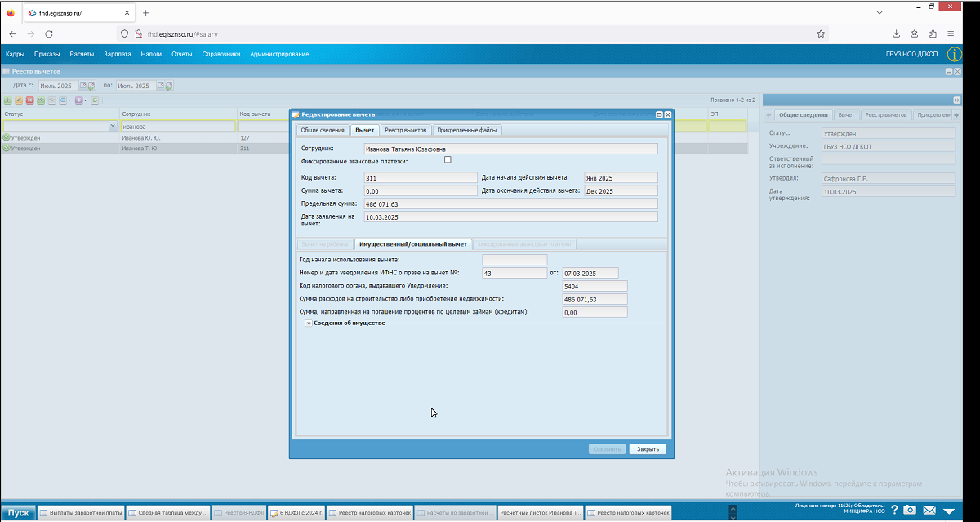The image size is (980, 522).
Task: Click the 'Код вычета' input field with value 311
Action: coord(421,177)
